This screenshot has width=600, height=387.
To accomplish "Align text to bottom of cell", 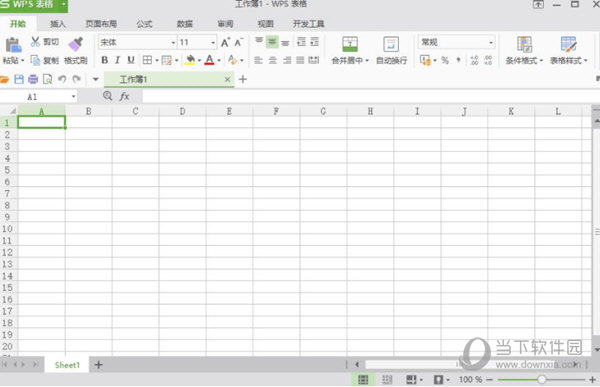I will [285, 42].
